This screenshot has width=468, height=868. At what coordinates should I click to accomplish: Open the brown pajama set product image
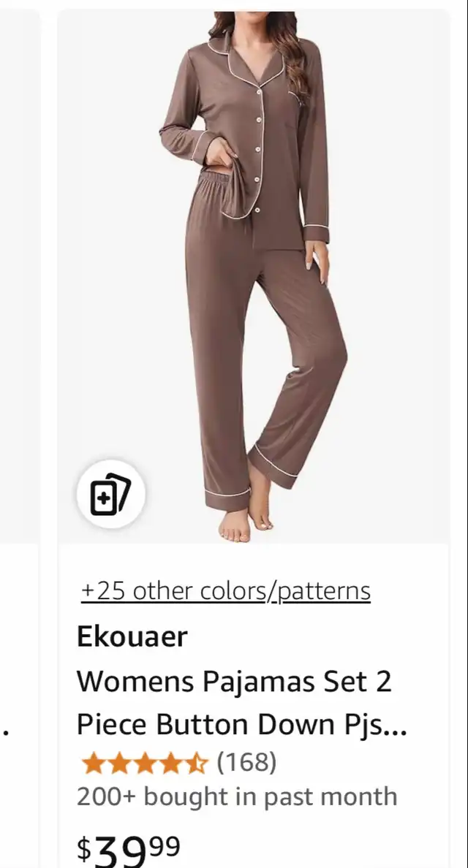tap(254, 277)
